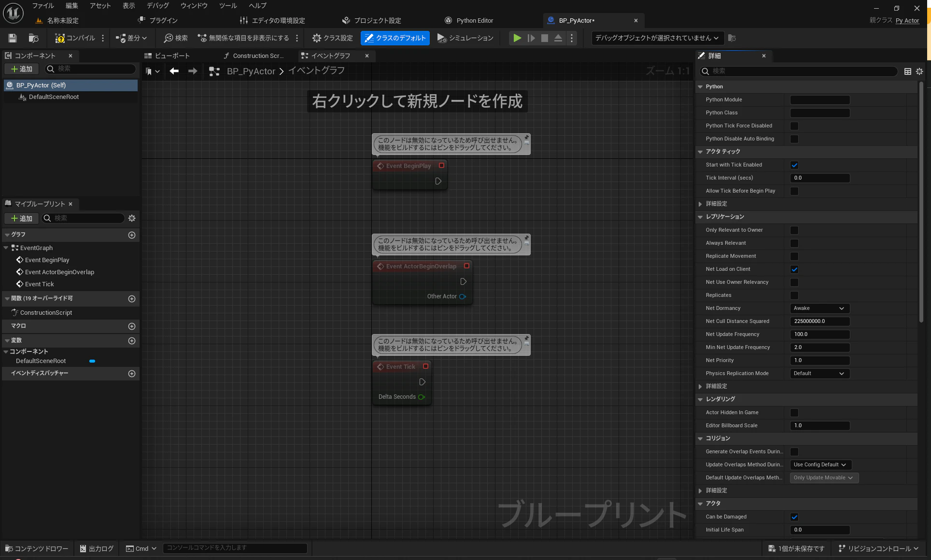Open the 差分 diff dropdown

click(131, 38)
